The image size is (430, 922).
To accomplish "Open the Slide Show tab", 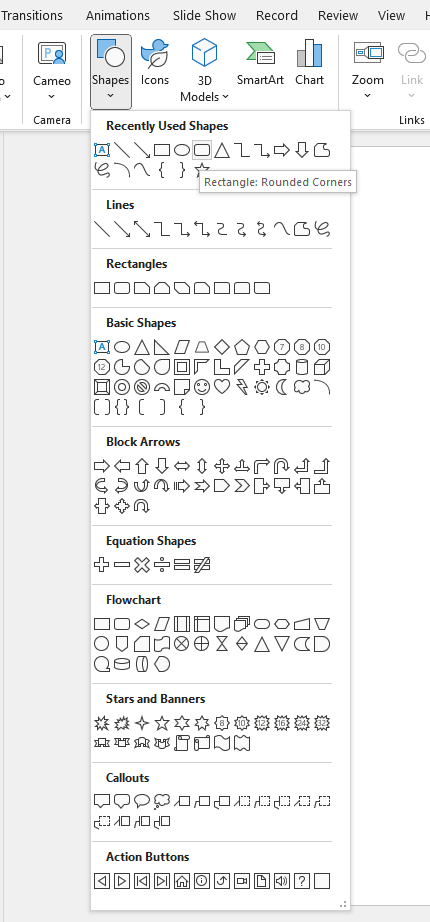I will click(205, 16).
